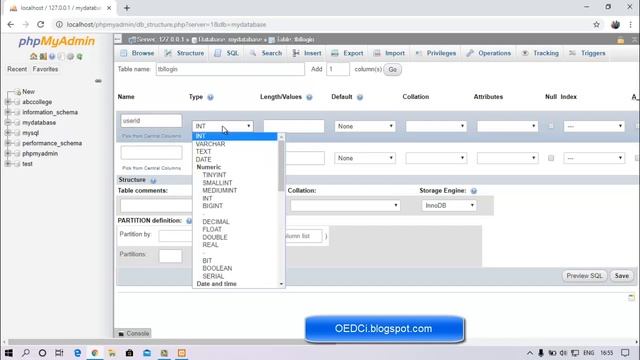This screenshot has height=360, width=640.
Task: Expand information_schema tree node
Action: pos(7,112)
